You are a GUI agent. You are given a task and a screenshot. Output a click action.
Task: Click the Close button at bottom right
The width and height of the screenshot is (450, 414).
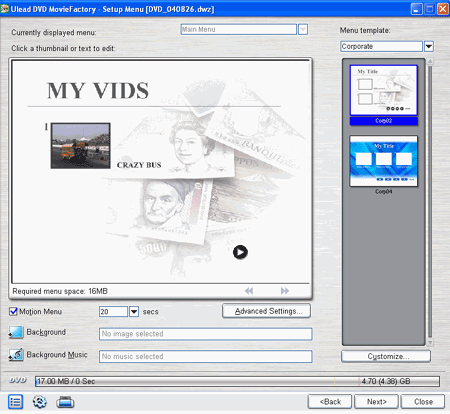tap(423, 402)
